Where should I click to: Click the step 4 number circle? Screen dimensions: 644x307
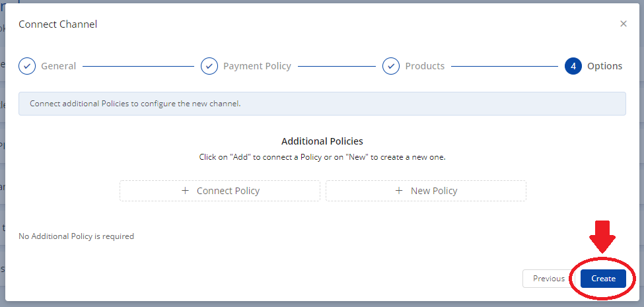click(x=573, y=66)
